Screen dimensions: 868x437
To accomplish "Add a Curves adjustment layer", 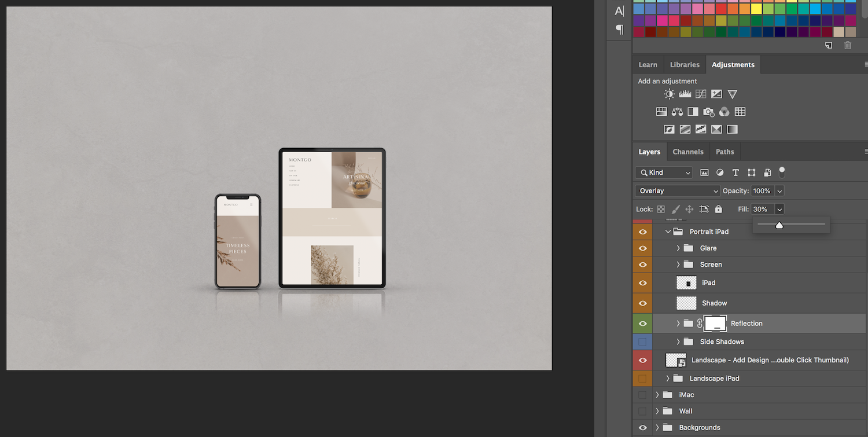I will (701, 94).
